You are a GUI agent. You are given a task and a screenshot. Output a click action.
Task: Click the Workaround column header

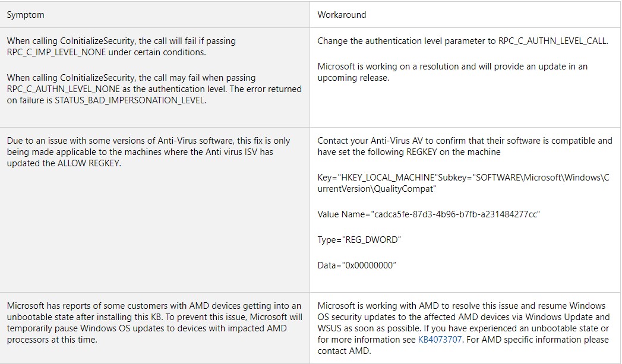342,15
